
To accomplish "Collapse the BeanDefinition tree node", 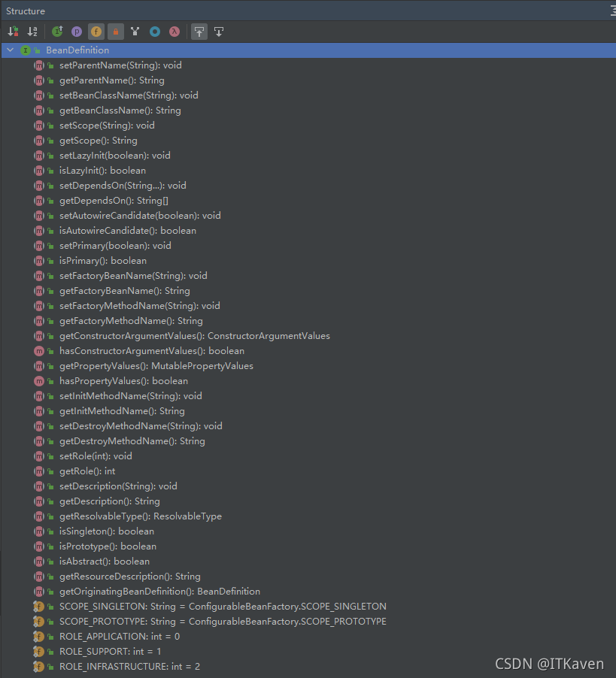I will 9,50.
